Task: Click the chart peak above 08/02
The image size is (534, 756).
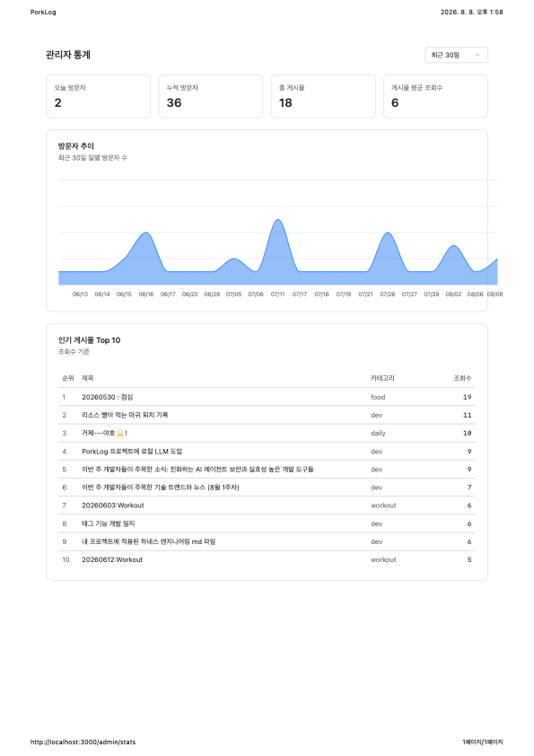Action: click(453, 246)
